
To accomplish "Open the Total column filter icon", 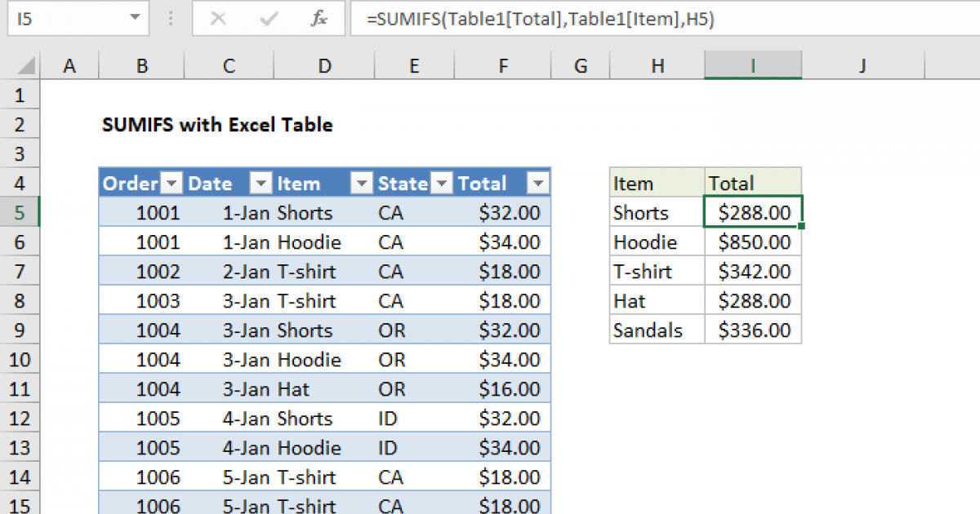I will coord(538,183).
